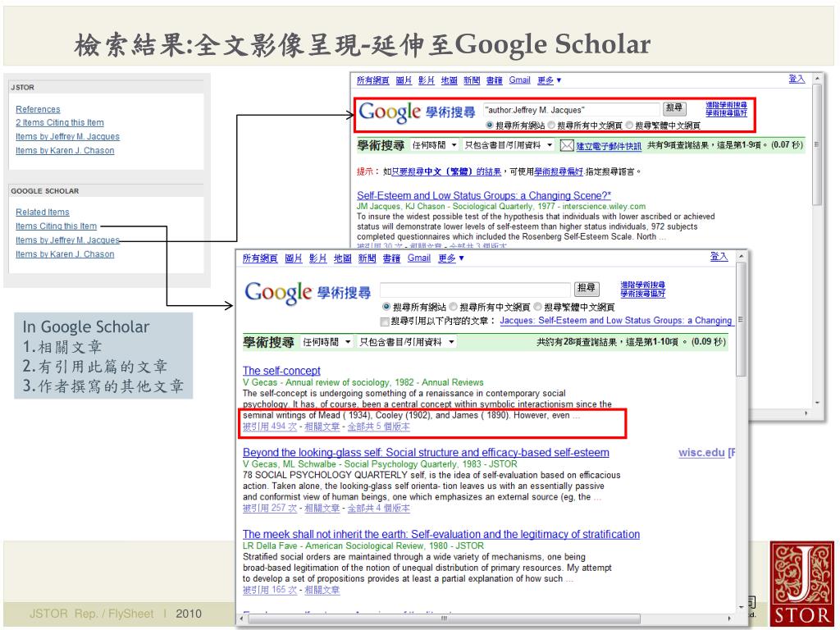Open Gmail link in back window
Image resolution: width=840 pixels, height=630 pixels.
[x=519, y=80]
